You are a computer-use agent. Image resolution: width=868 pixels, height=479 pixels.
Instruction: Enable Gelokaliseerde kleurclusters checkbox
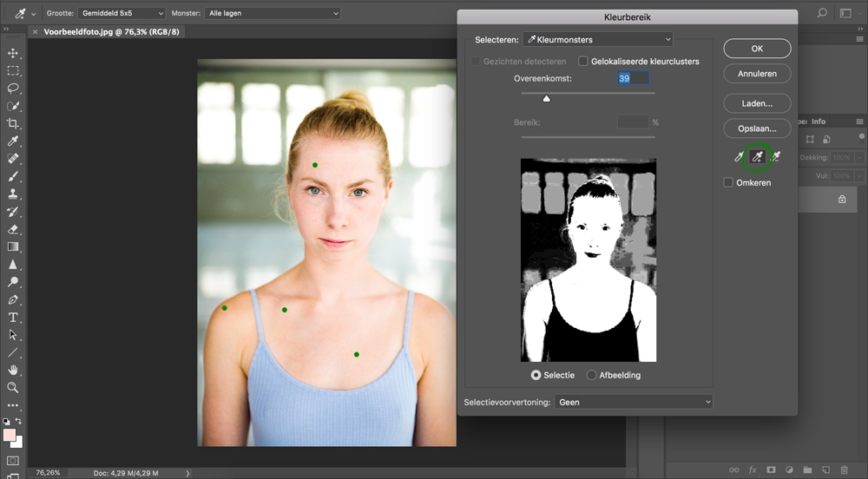pyautogui.click(x=584, y=62)
